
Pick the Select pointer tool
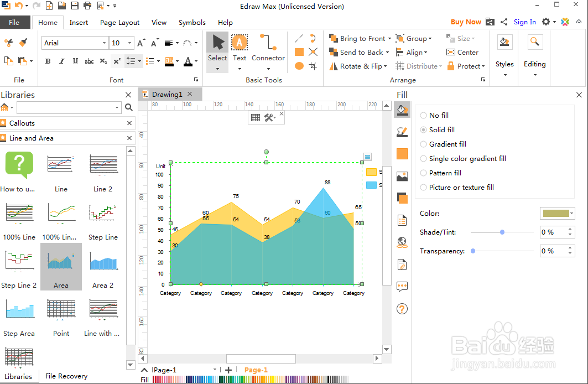point(217,52)
